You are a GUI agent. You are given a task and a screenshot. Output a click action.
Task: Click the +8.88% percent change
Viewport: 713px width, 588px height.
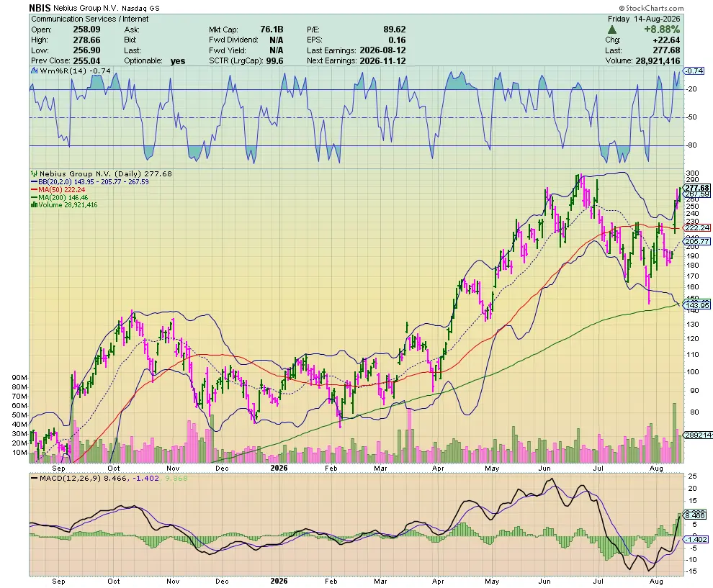pos(662,30)
